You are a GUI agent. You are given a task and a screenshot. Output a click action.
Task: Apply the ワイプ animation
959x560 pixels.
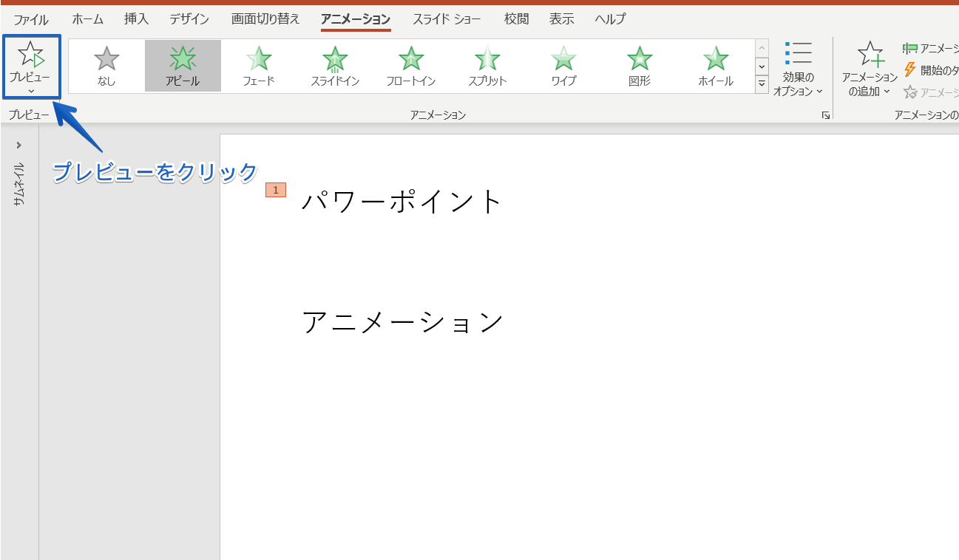point(563,66)
